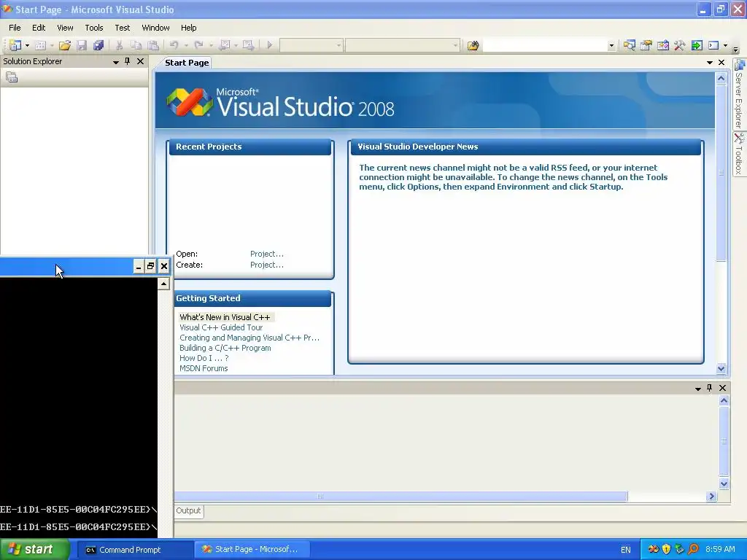Open Solution Explorer from toolbar icon

(630, 45)
